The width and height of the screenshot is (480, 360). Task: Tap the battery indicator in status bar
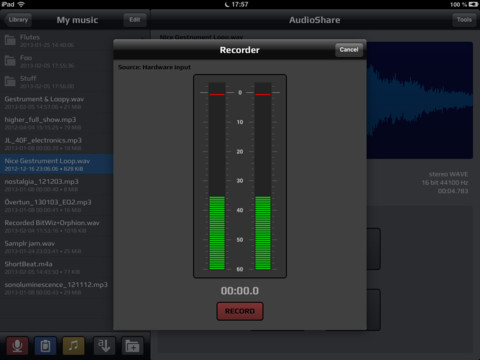(473, 4)
